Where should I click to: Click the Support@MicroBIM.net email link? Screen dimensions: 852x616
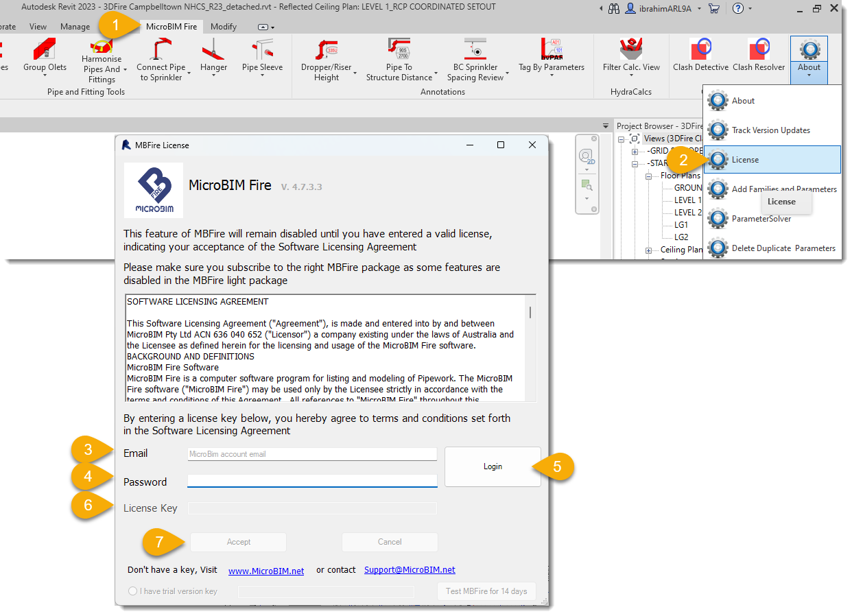[410, 570]
